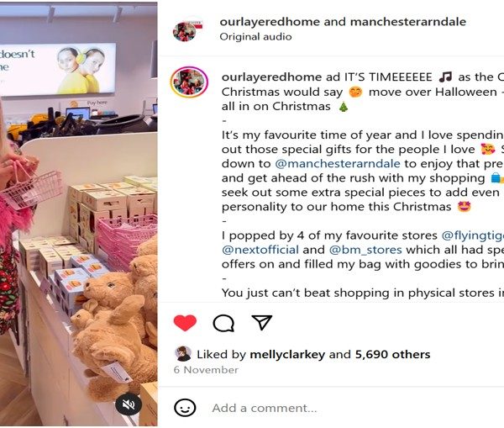Viewport: 504px width, 428px height.
Task: Open the @bm_stores mention link
Action: pyautogui.click(x=365, y=250)
